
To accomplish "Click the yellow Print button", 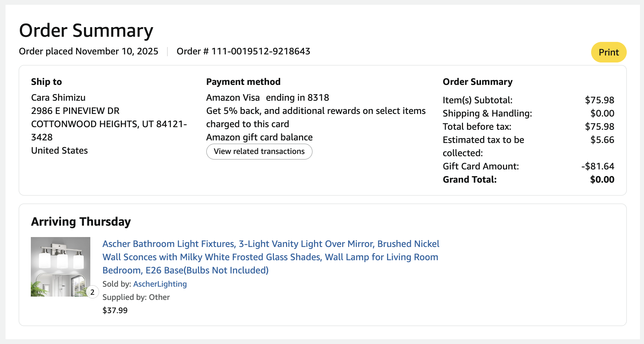I will pos(608,52).
